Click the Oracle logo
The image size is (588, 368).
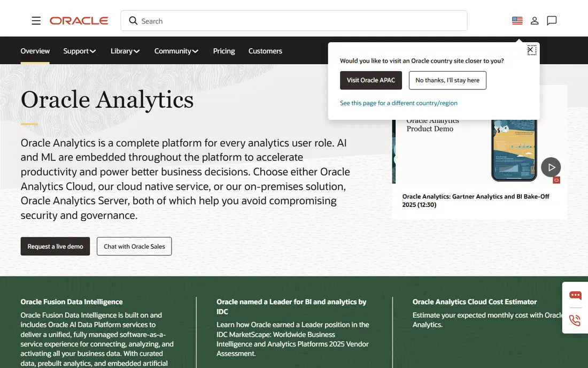coord(79,21)
